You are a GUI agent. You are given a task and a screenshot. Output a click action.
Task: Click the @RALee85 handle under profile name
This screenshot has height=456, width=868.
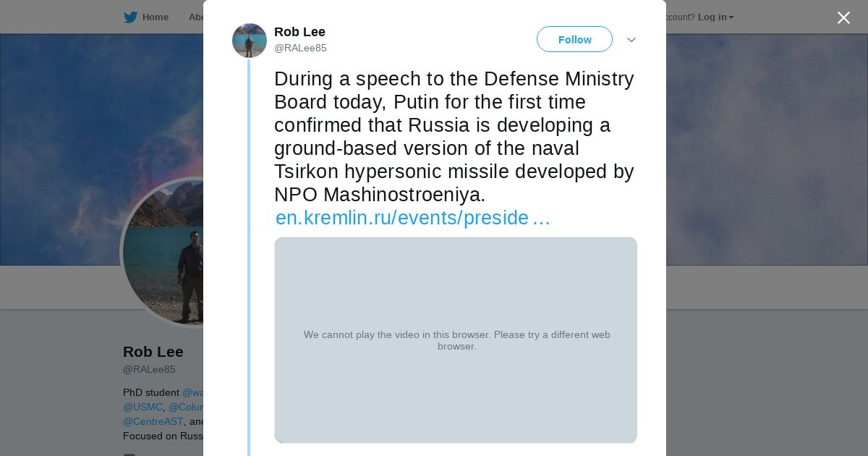149,370
